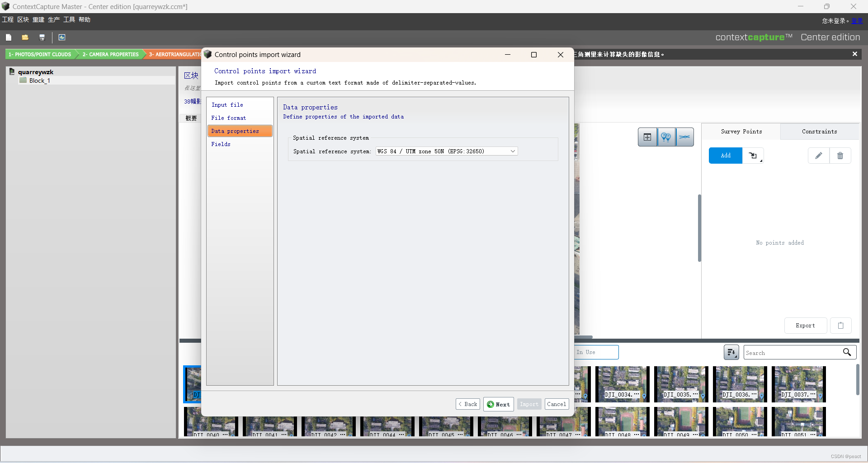868x463 pixels.
Task: Open the import options next to Add
Action: 754,156
